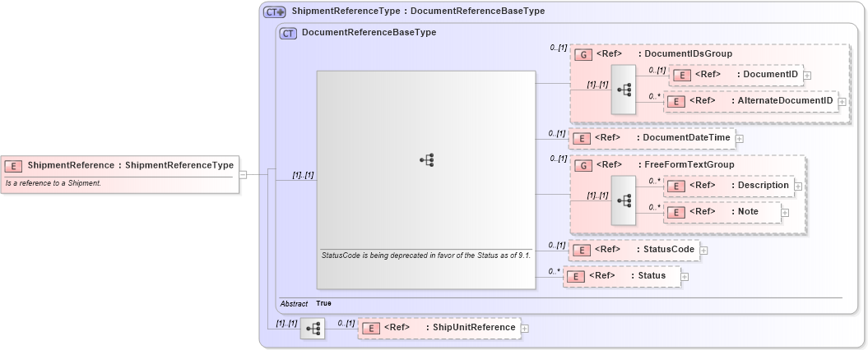Image resolution: width=868 pixels, height=350 pixels.
Task: Select the ShipmentReference : ShipmentReferenceType label
Action: (x=131, y=165)
